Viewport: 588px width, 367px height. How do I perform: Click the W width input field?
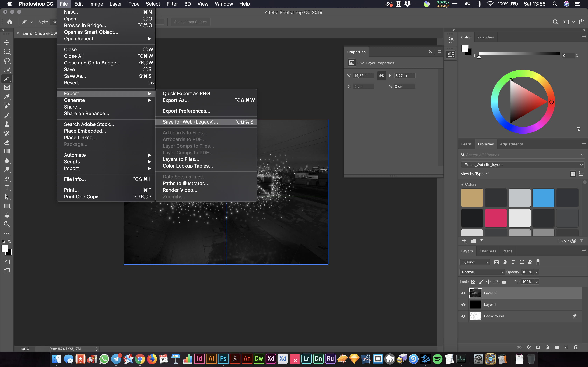pos(363,76)
